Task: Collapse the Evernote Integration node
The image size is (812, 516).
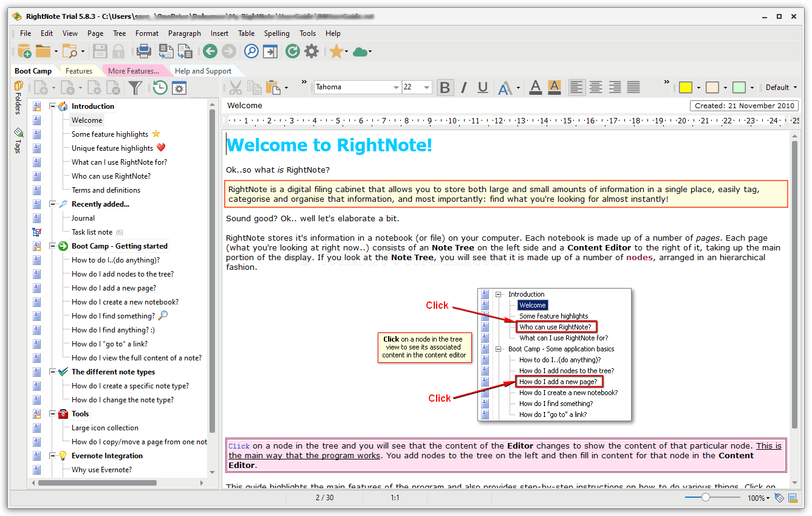Action: tap(53, 456)
